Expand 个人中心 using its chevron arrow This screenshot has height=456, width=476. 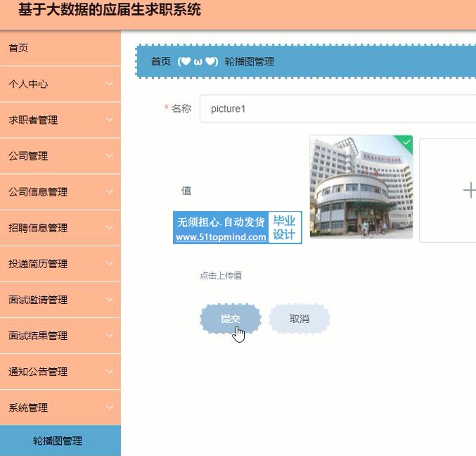110,84
